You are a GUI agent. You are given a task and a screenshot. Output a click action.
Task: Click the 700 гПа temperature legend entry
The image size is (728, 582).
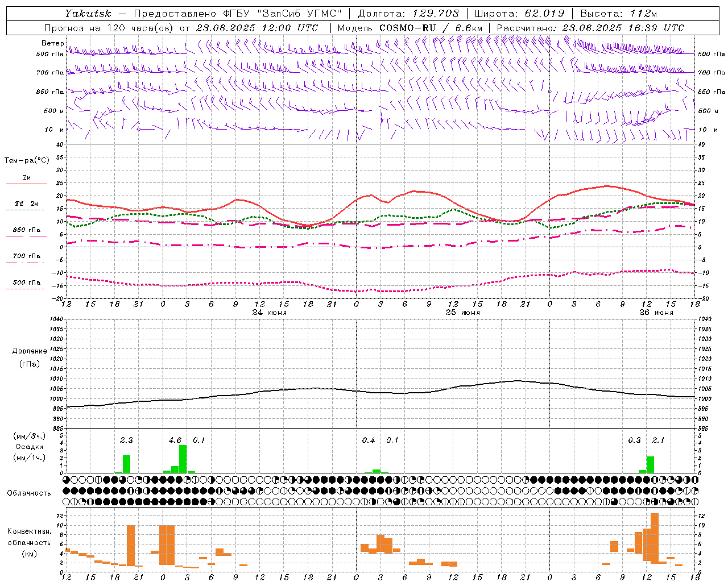[26, 256]
